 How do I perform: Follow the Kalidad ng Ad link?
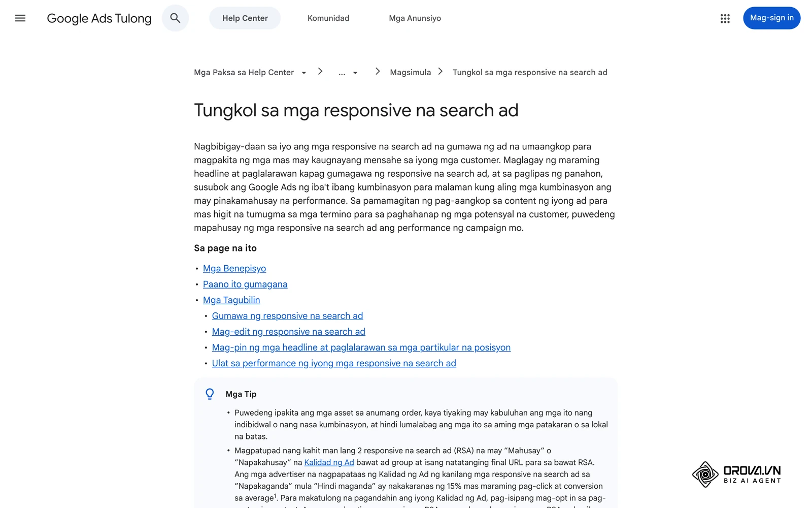click(329, 462)
